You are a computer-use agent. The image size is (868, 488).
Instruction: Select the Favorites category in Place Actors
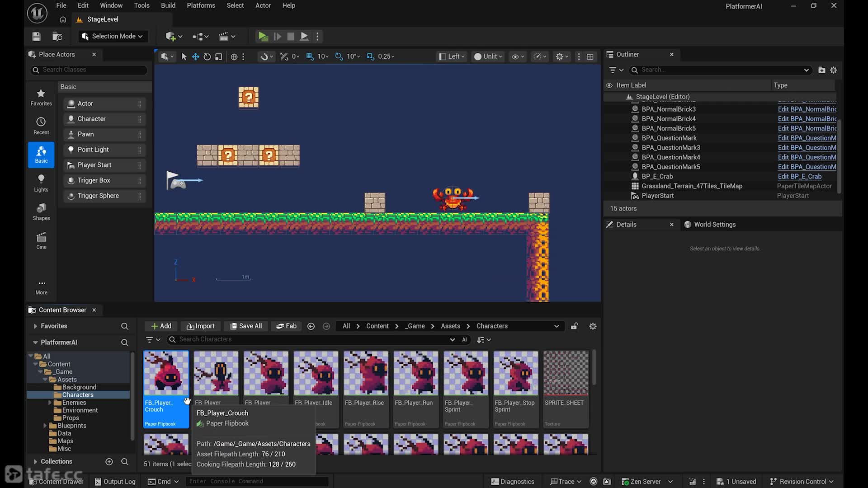click(x=41, y=97)
